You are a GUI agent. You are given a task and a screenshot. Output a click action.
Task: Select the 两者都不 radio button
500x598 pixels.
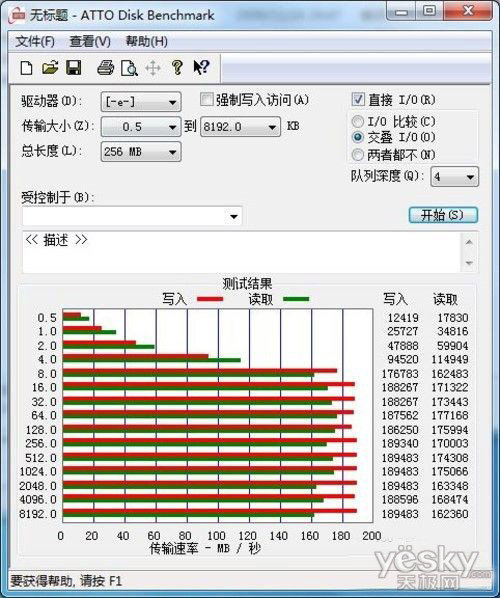[357, 154]
